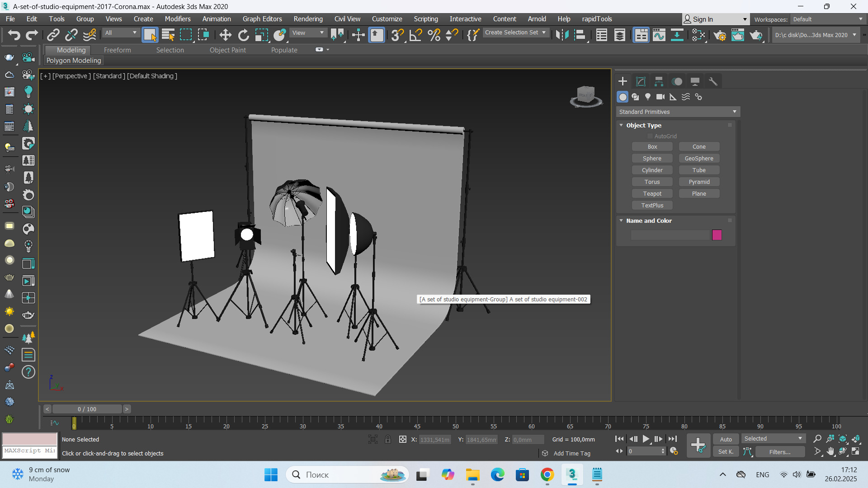Activate Select and Move tool
Viewport: 868px width, 488px height.
pyautogui.click(x=225, y=35)
